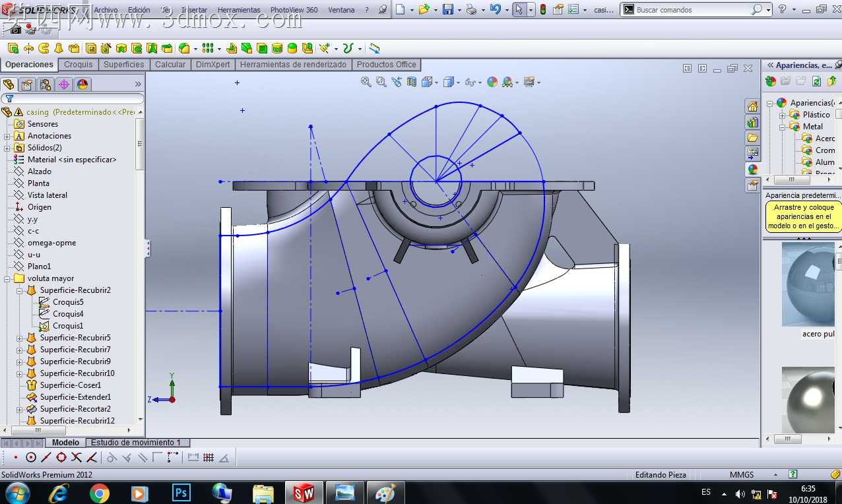Expand the manager tabs chevron
This screenshot has width=842, height=504.
[x=138, y=84]
